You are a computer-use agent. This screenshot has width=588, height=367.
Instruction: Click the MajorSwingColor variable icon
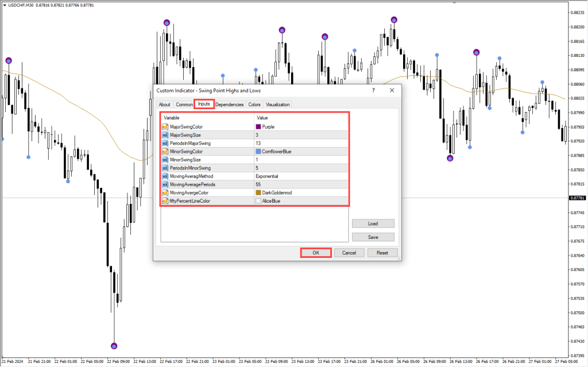(165, 127)
